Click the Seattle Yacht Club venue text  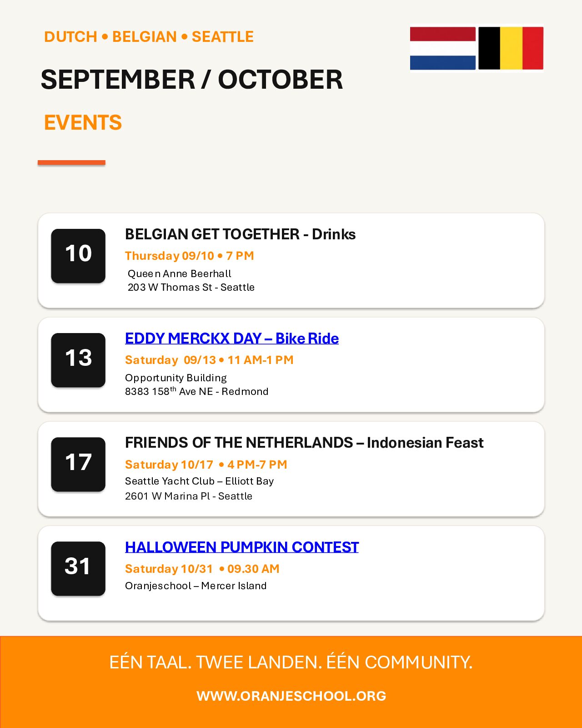[x=199, y=481]
